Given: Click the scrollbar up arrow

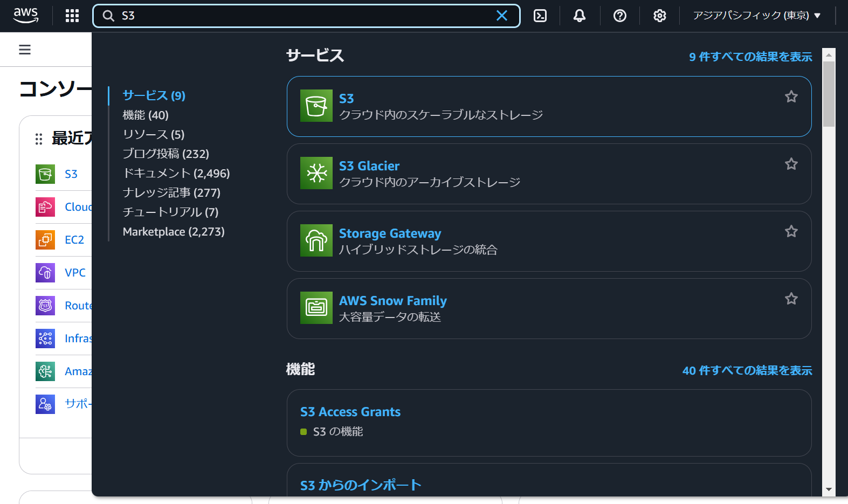Looking at the screenshot, I should pos(829,54).
